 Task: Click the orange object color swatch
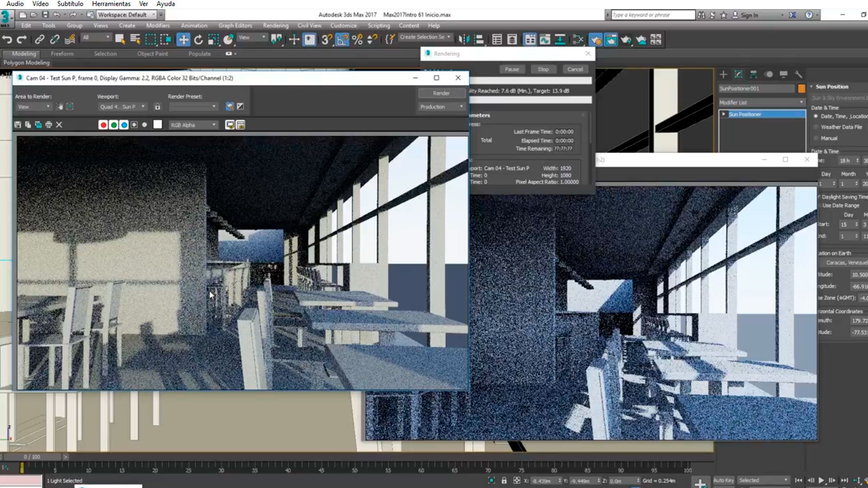click(802, 89)
